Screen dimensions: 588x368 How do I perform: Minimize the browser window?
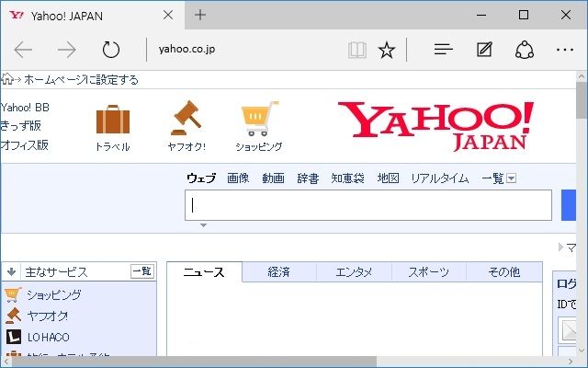(481, 15)
